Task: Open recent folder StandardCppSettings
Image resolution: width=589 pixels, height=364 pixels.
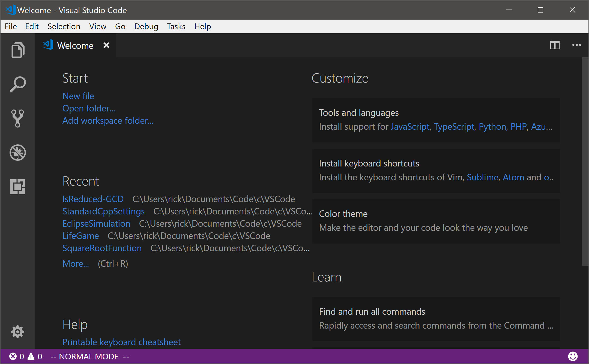Action: [x=104, y=211]
